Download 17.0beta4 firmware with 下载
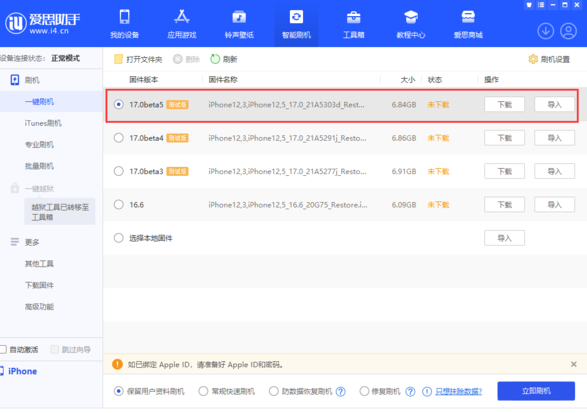 [x=504, y=138]
